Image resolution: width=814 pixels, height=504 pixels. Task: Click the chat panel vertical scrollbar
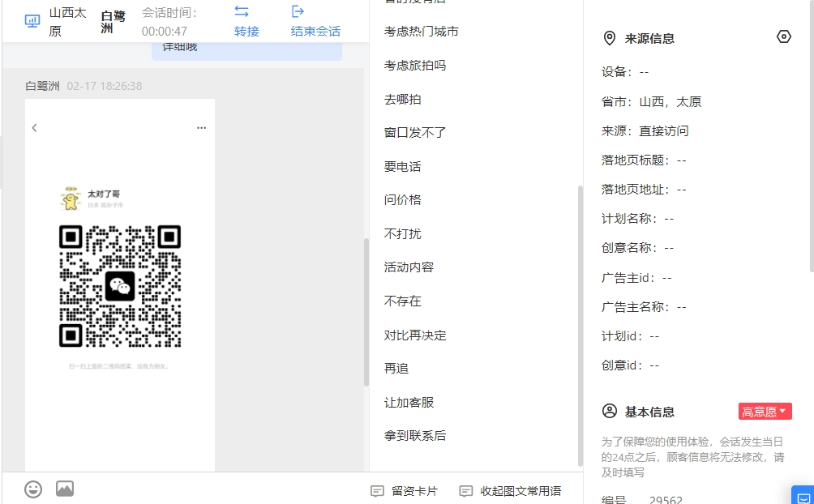(366, 313)
